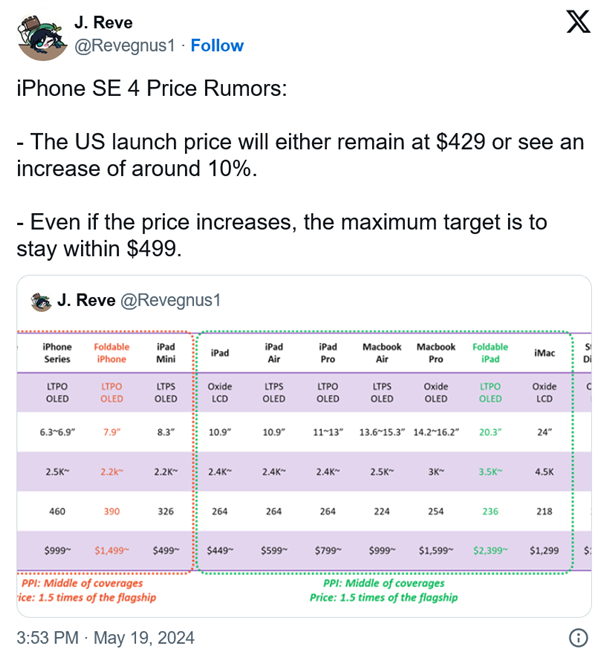Click the Macbook Pro column header
Viewport: 600px width, 657px height.
[x=436, y=352]
